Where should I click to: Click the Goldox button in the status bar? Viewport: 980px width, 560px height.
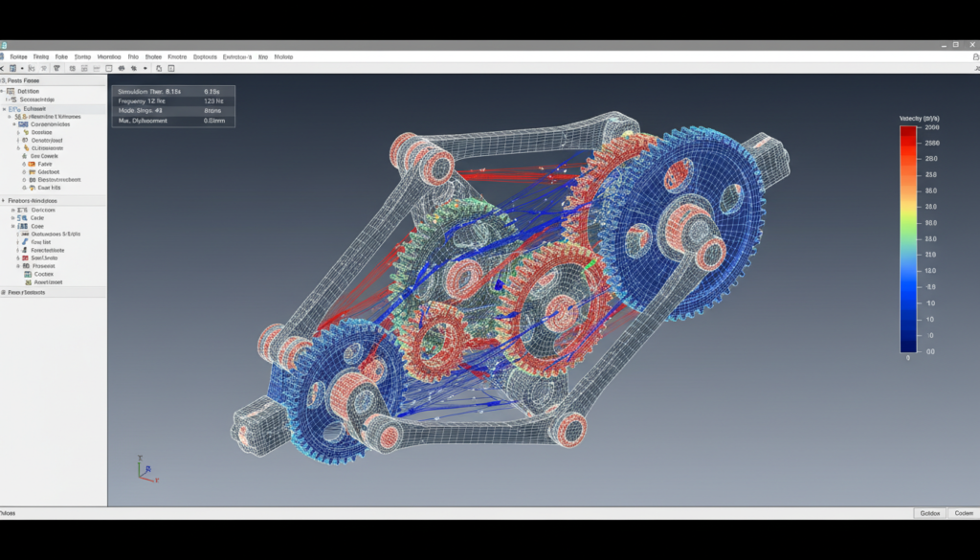929,513
